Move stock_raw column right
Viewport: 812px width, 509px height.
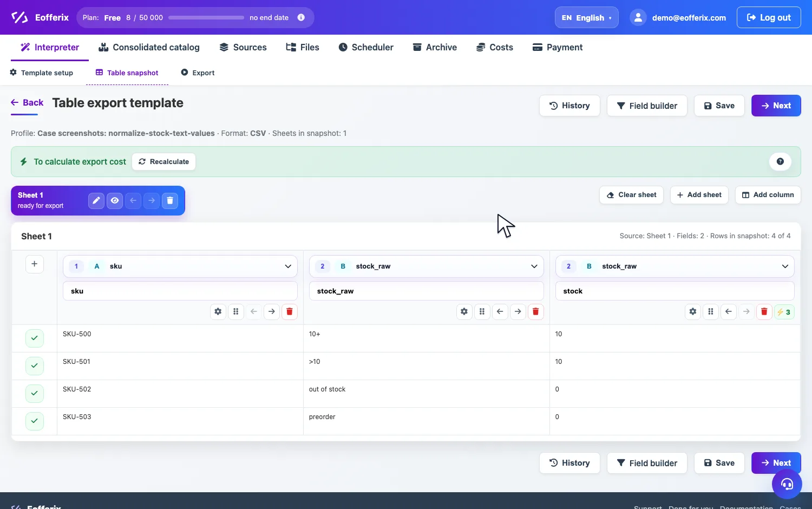coord(518,311)
